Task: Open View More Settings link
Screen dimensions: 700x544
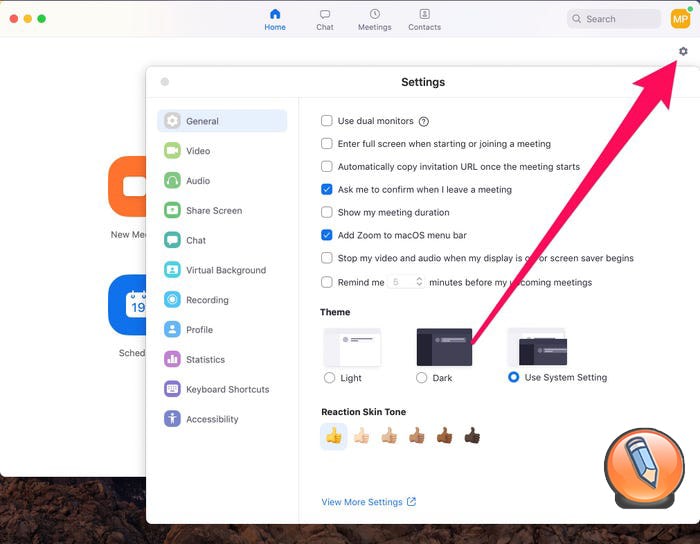Action: pos(368,502)
